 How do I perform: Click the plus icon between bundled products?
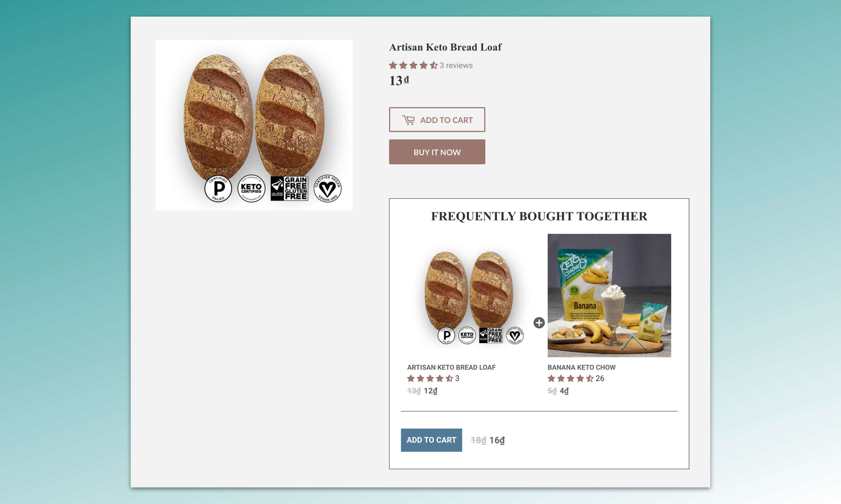click(x=539, y=323)
